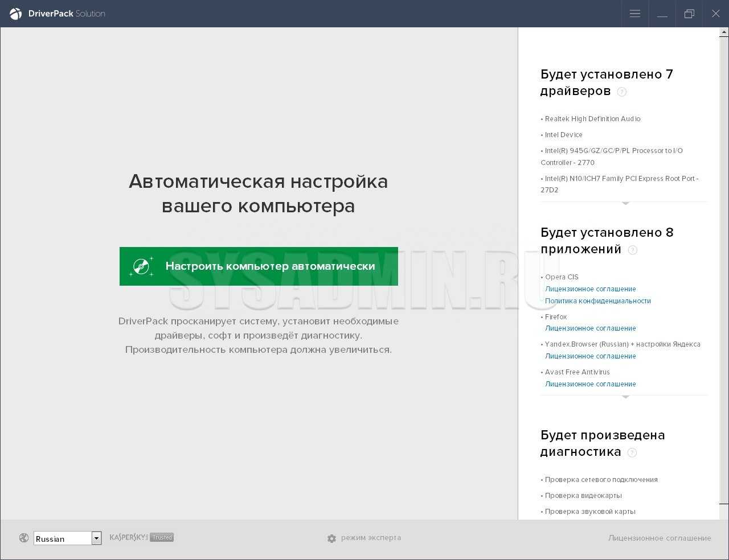This screenshot has width=729, height=560.
Task: Click help icon next to diagnostics heading
Action: 632,452
